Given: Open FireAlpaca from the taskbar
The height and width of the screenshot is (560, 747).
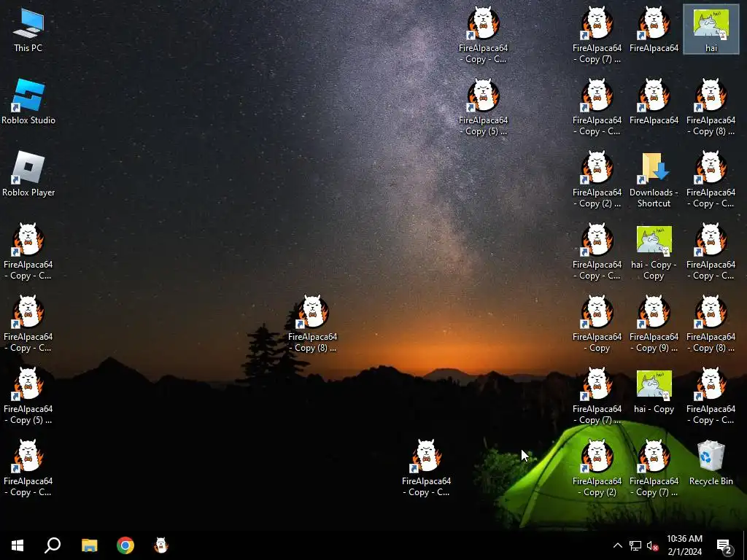Looking at the screenshot, I should (161, 545).
